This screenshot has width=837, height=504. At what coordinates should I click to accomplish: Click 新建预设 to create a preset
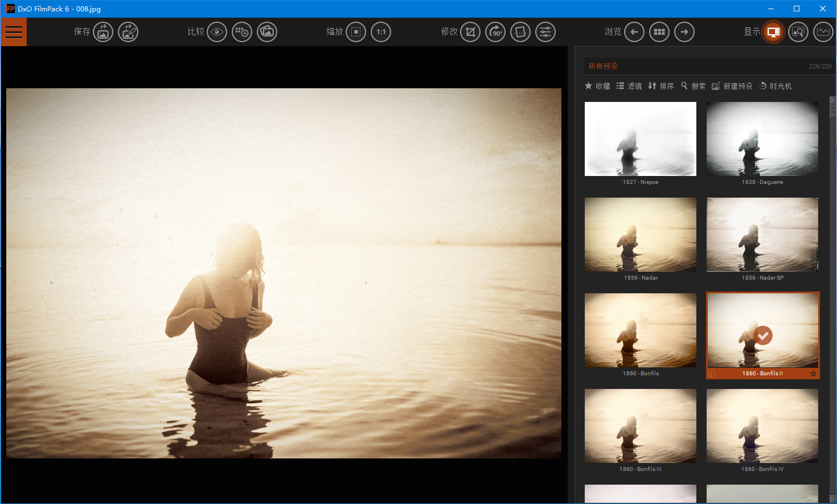pos(732,85)
